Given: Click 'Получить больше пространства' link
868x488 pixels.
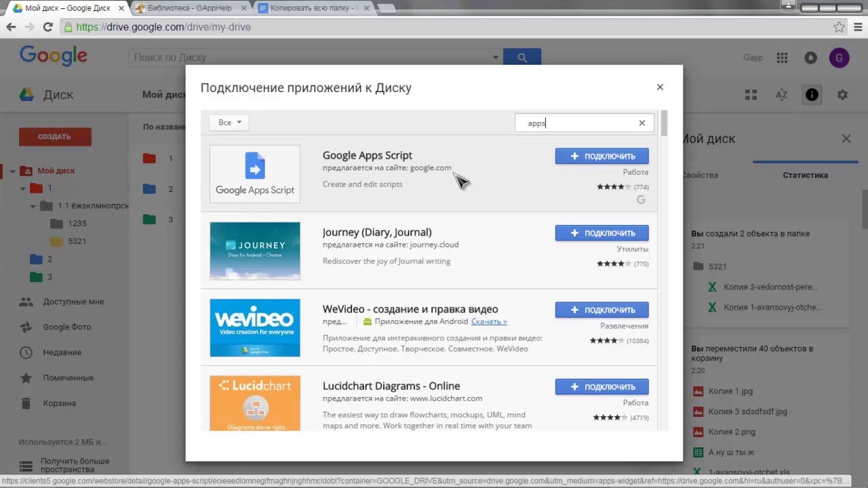Looking at the screenshot, I should (74, 465).
